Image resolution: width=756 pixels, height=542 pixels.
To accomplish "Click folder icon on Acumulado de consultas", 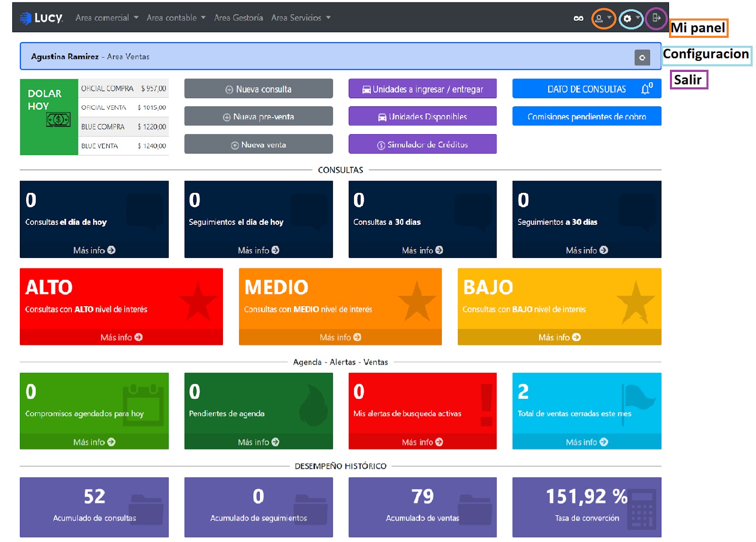I will click(x=146, y=509).
